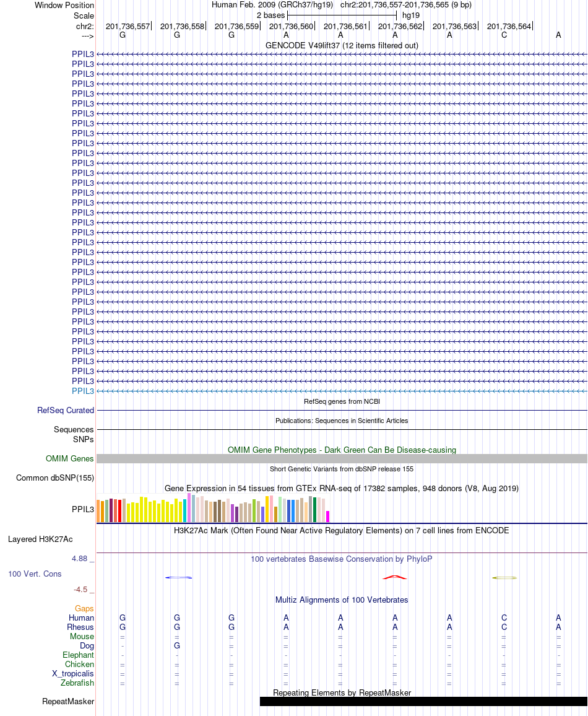Screen dimensions: 588x716
Task: Click the light-blue PPIL3 transcript label
Action: tap(82, 391)
